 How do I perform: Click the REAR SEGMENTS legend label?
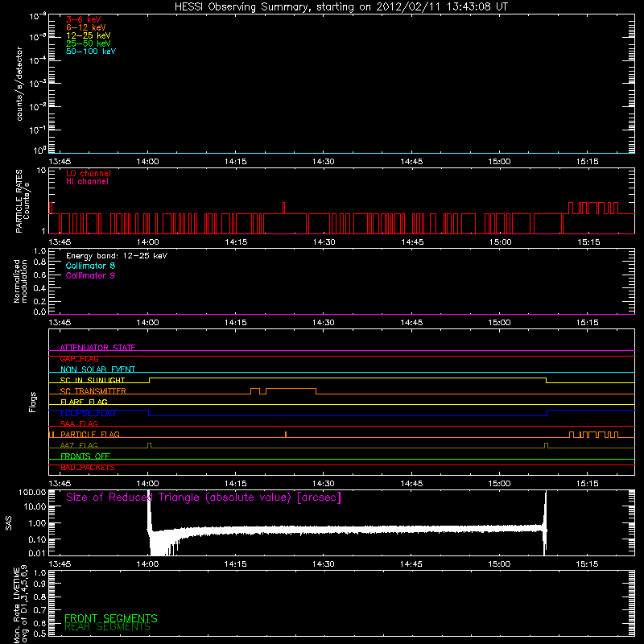[x=108, y=627]
